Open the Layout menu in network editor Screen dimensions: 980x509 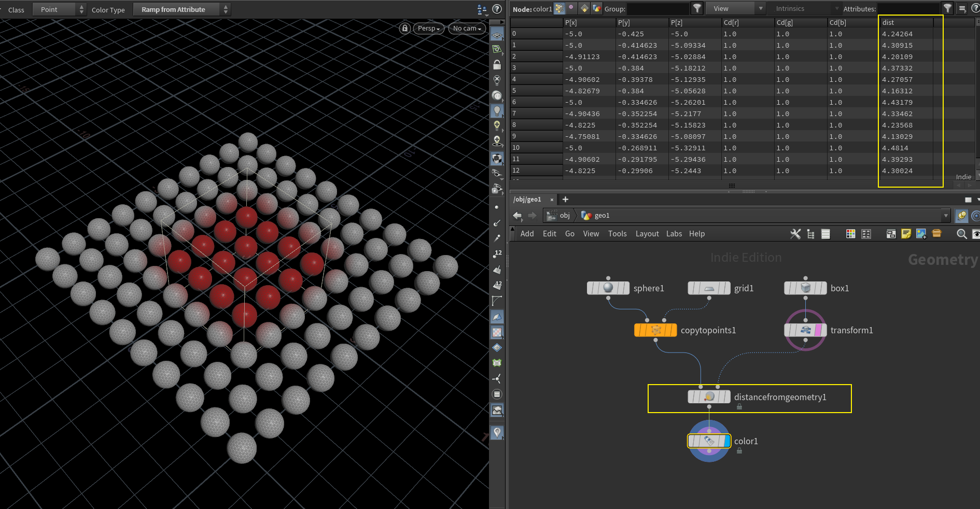(x=647, y=234)
